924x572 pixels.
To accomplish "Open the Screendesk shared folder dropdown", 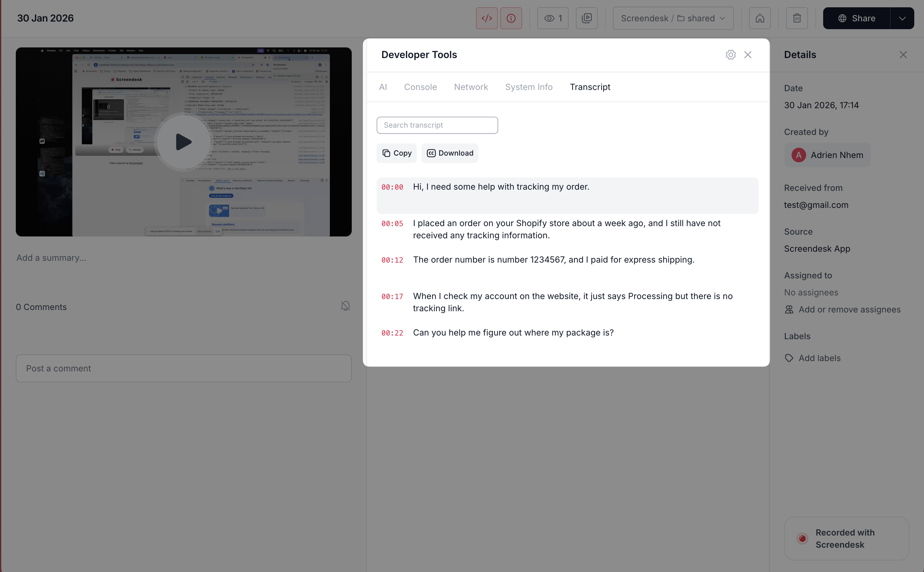I will (x=673, y=18).
